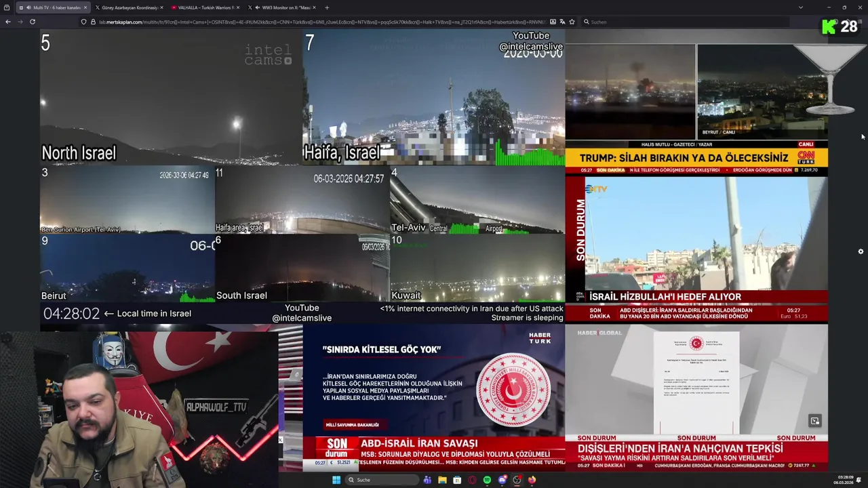Click the '04:28:02' local time text
Screen dimensions: 868x488
71,314
